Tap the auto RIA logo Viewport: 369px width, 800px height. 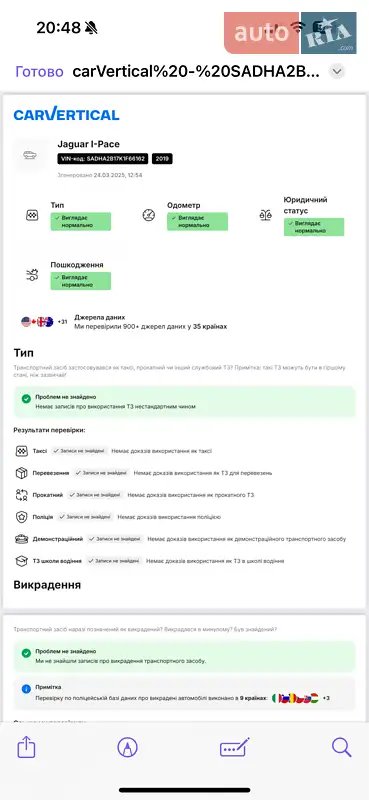coord(290,33)
